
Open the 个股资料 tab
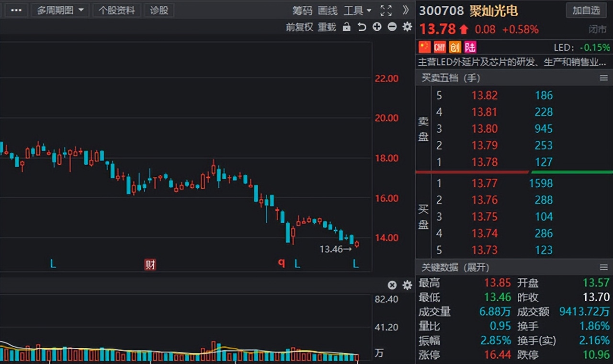coord(117,10)
